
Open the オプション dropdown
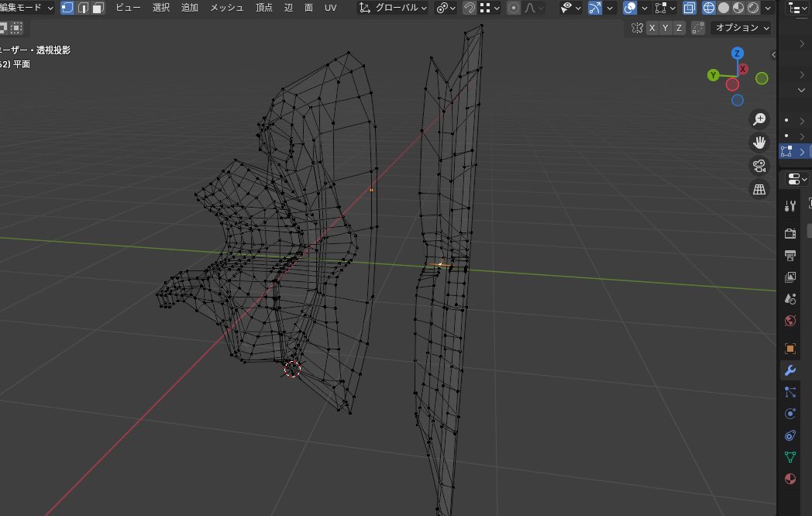[x=741, y=28]
